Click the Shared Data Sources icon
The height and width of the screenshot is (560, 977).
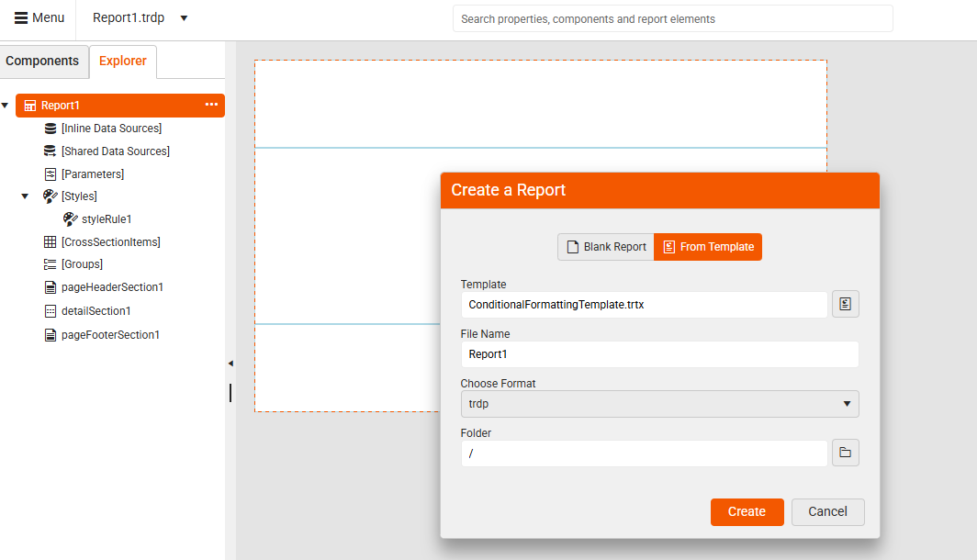50,151
